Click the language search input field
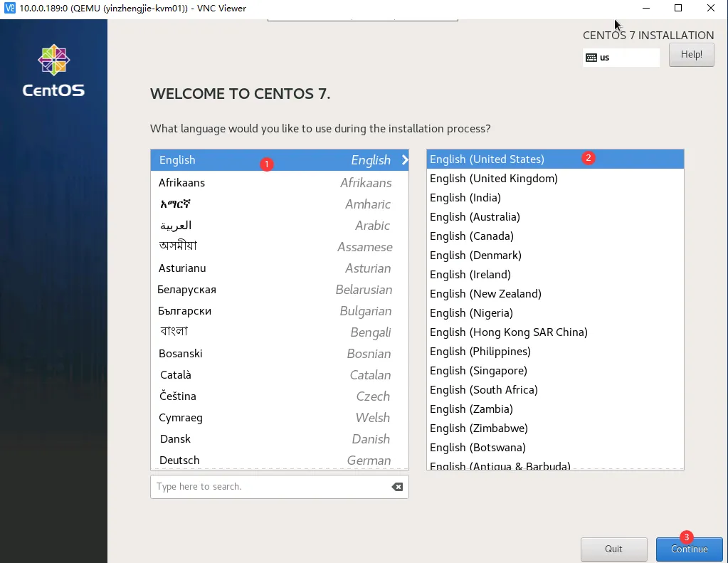 280,487
